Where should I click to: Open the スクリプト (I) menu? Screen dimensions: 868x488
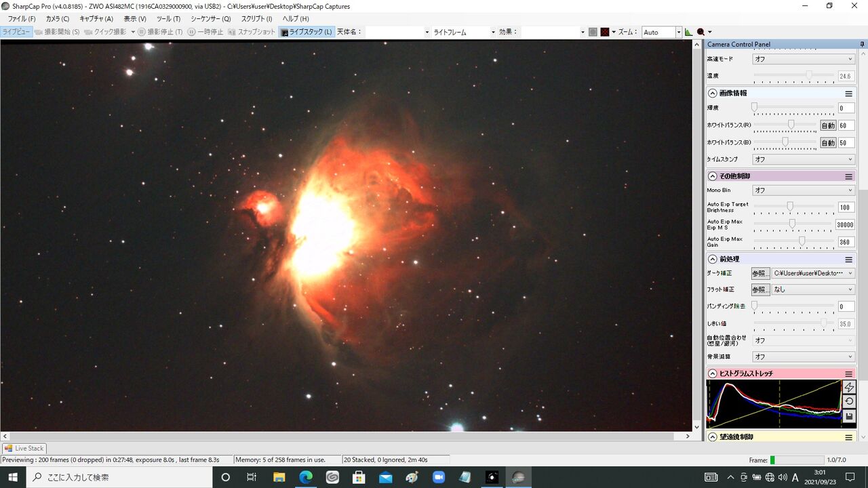[x=257, y=19]
